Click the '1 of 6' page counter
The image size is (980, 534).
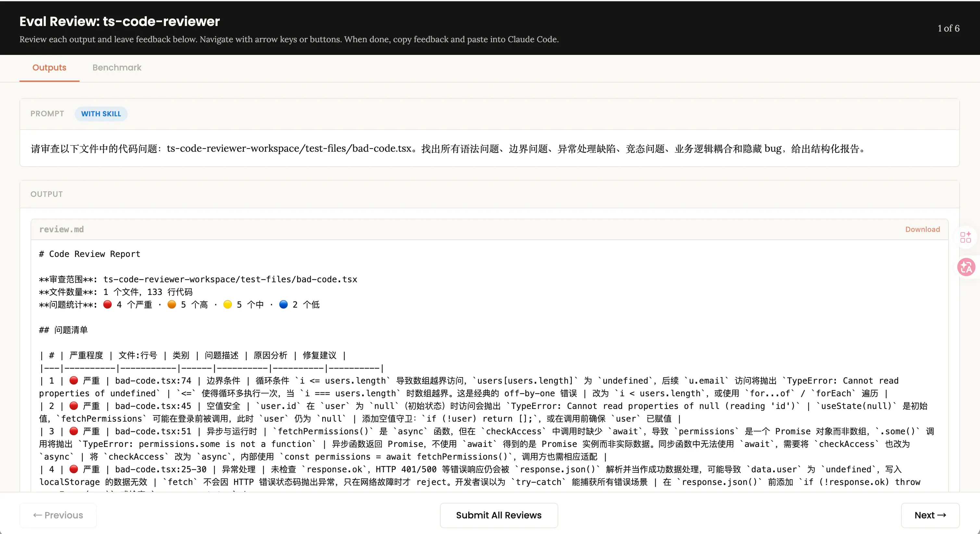(948, 28)
